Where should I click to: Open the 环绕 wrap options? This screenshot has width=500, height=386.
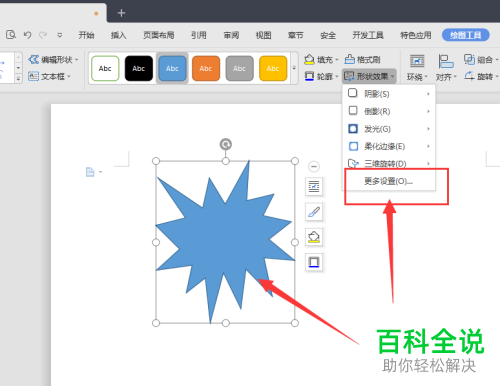tap(417, 68)
